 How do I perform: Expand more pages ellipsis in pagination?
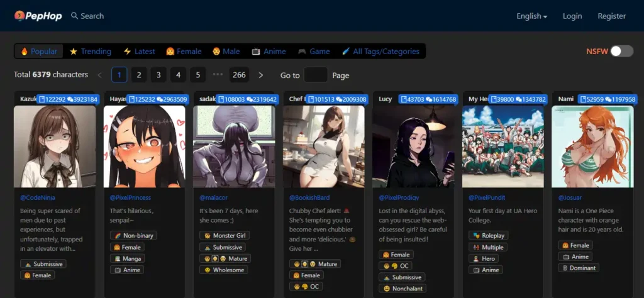coord(218,75)
